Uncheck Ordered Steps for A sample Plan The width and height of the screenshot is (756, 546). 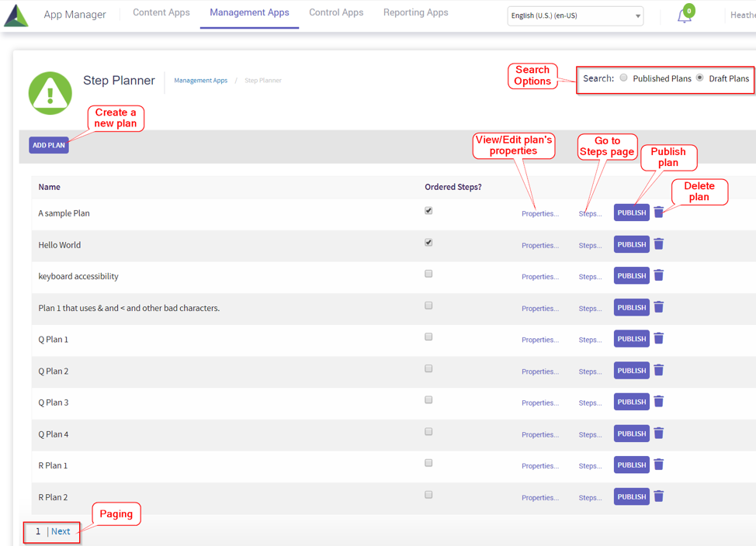point(428,211)
